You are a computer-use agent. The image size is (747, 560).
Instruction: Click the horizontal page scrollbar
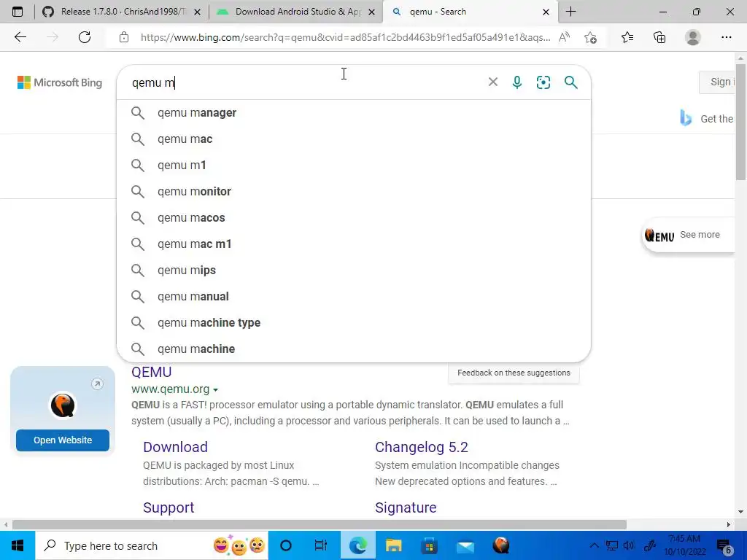(x=320, y=525)
